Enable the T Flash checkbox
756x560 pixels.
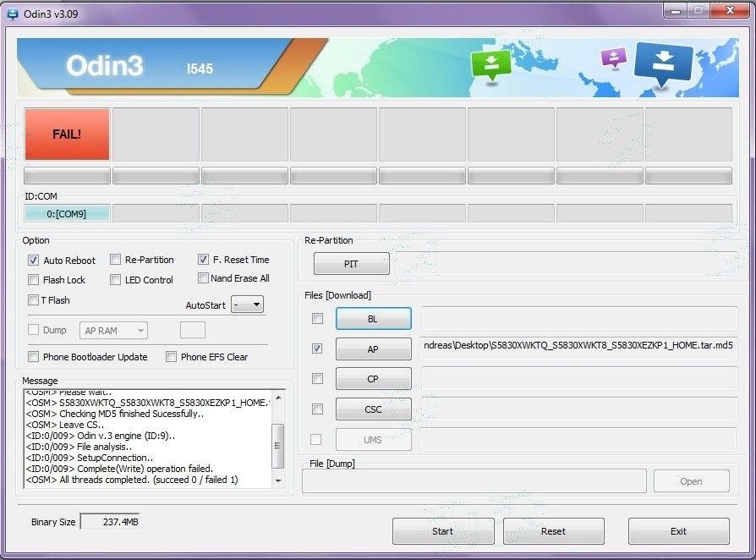[x=33, y=300]
